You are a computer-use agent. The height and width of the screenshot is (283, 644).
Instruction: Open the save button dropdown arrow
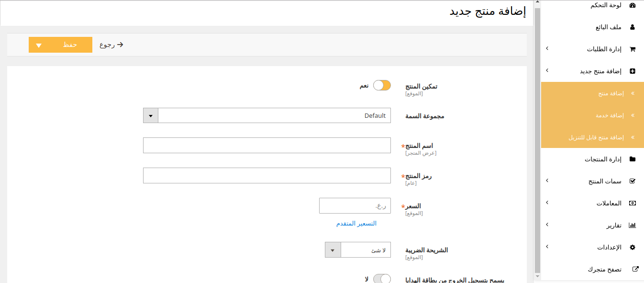tap(39, 45)
